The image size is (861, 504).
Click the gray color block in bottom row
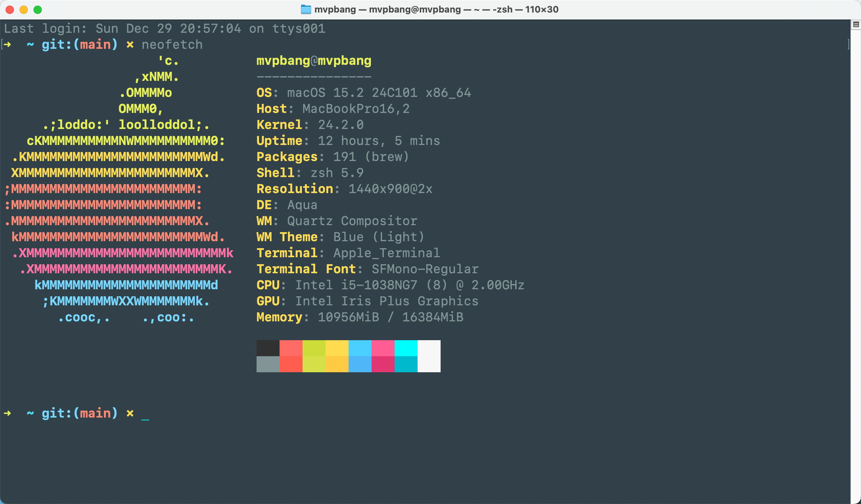[268, 364]
